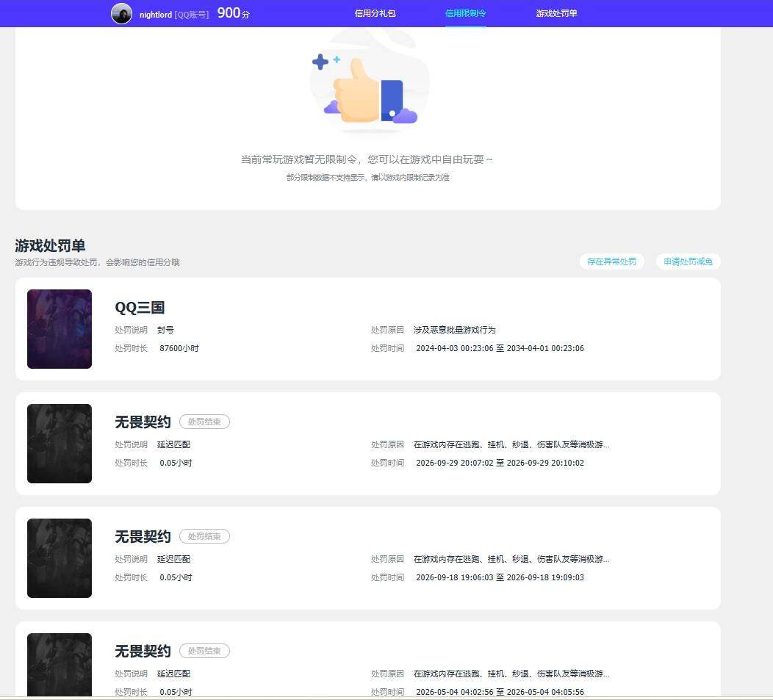Click the nightlord username text
Viewport: 773px width, 700px height.
pyautogui.click(x=155, y=15)
